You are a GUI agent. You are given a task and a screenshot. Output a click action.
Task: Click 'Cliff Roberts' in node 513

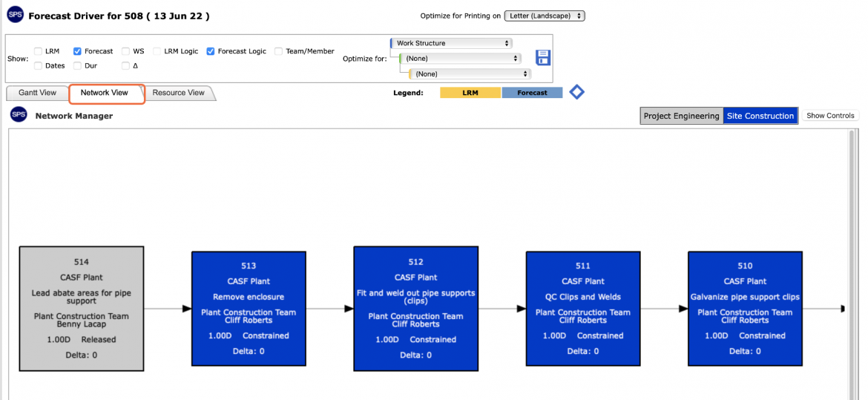point(249,320)
